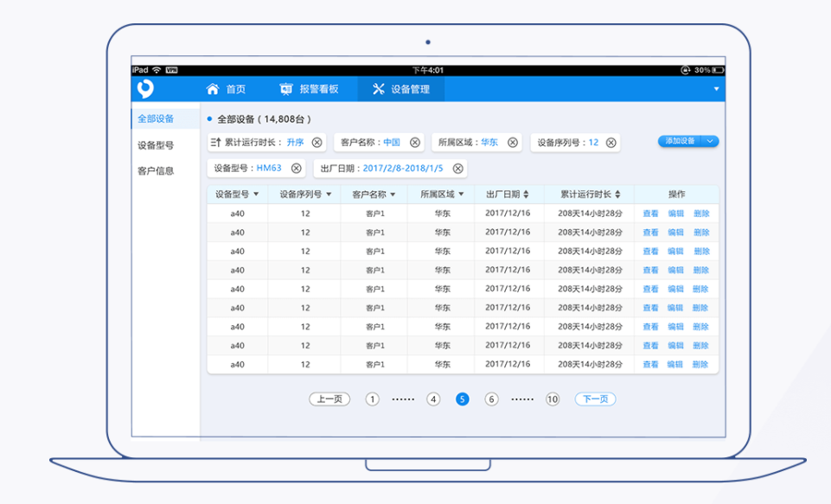Click current page 5 indicator

click(462, 399)
